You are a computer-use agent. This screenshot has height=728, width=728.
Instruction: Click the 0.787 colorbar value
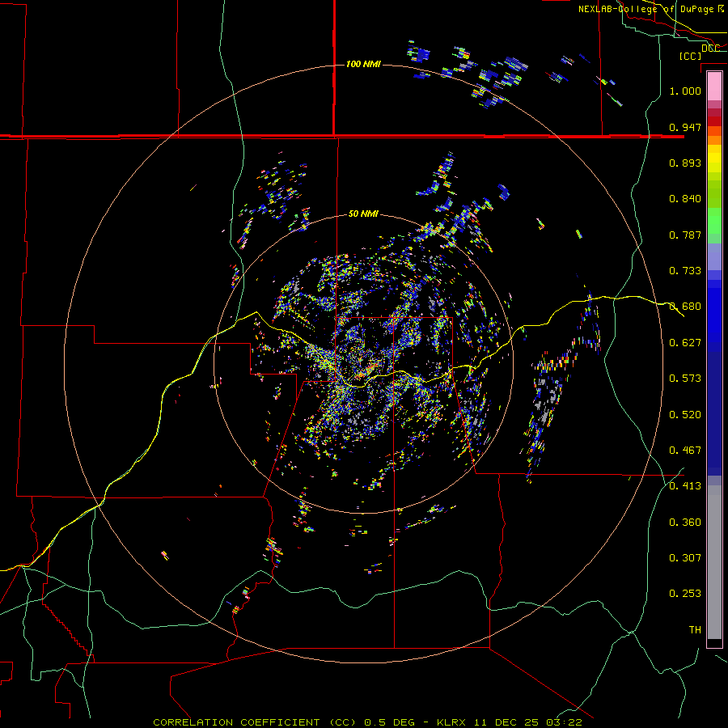685,235
